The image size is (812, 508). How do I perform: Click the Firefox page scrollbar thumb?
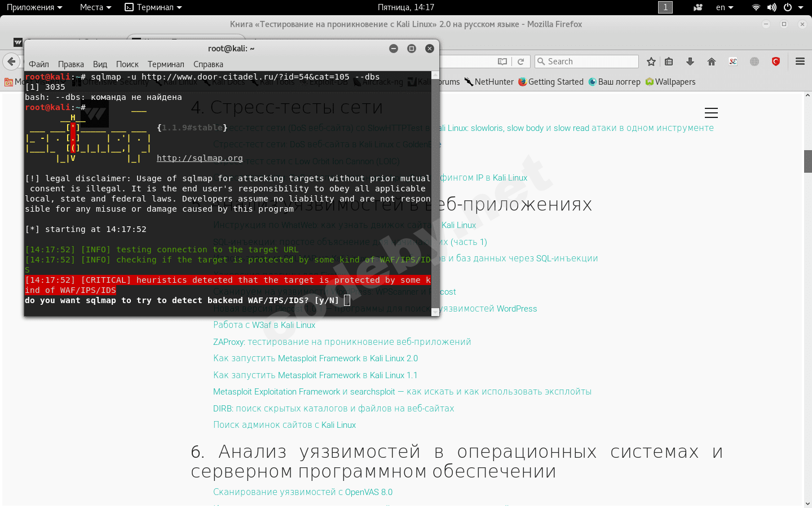click(x=807, y=161)
